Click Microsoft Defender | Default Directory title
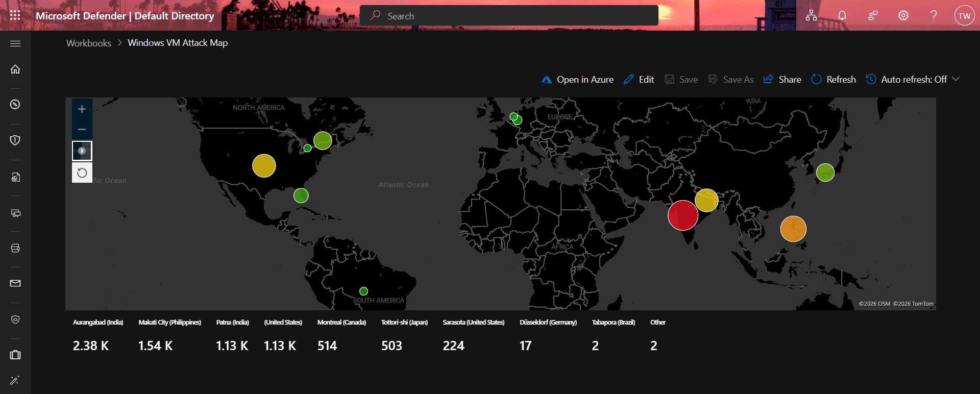The height and width of the screenshot is (394, 980). pos(125,16)
